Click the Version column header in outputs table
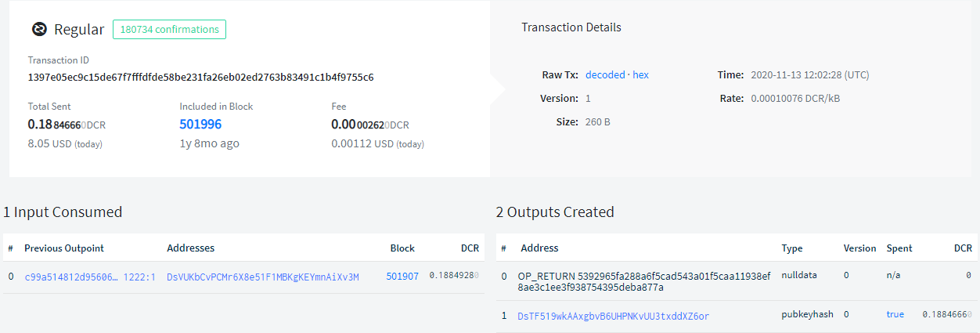 [860, 248]
